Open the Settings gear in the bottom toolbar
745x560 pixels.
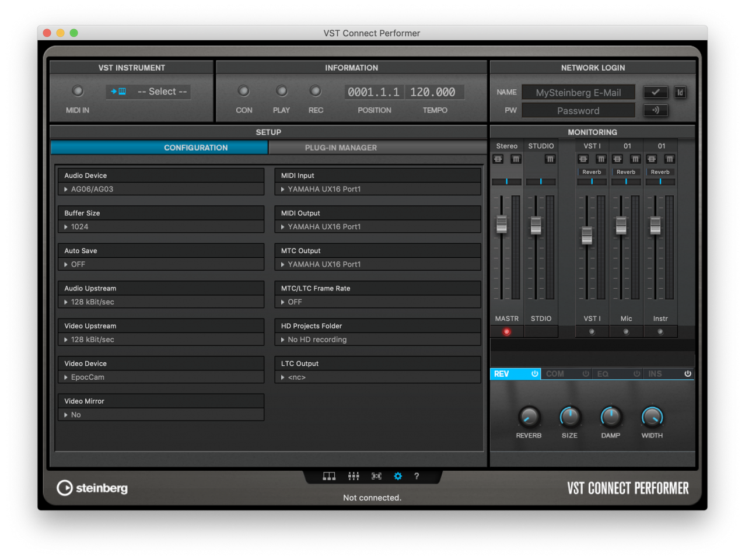tap(398, 476)
